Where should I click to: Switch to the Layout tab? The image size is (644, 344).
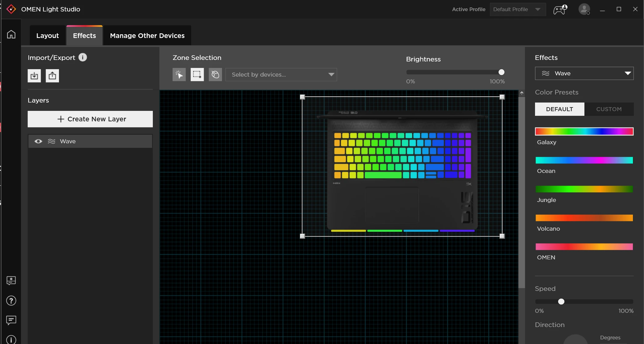[x=48, y=36]
